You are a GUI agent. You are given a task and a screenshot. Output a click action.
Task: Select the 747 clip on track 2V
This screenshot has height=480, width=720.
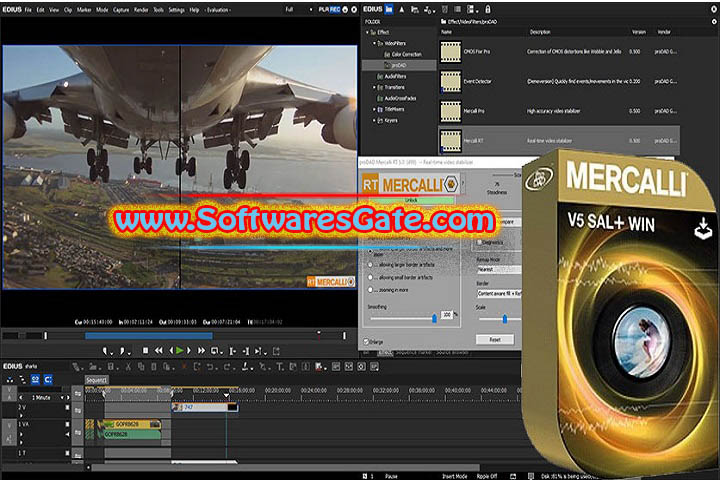coord(204,407)
